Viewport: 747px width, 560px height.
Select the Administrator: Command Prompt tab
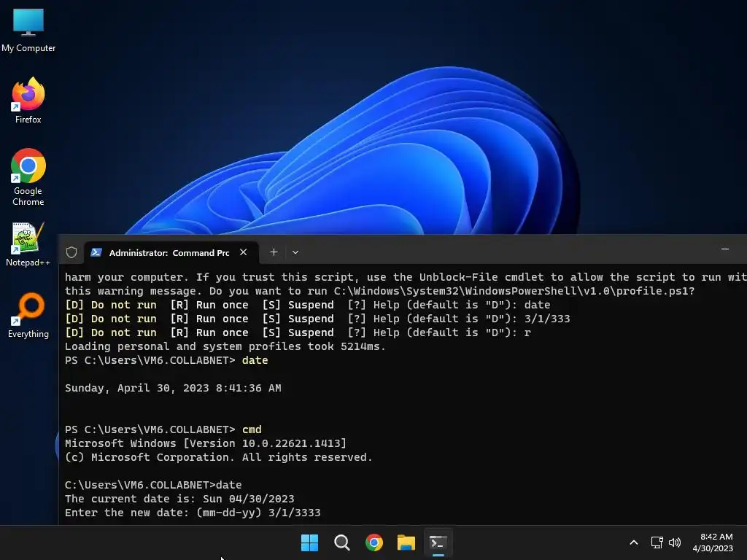pos(169,253)
